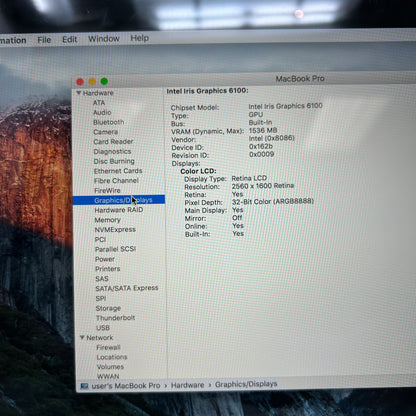Click the Display Type value Retina LCD

pos(249,178)
